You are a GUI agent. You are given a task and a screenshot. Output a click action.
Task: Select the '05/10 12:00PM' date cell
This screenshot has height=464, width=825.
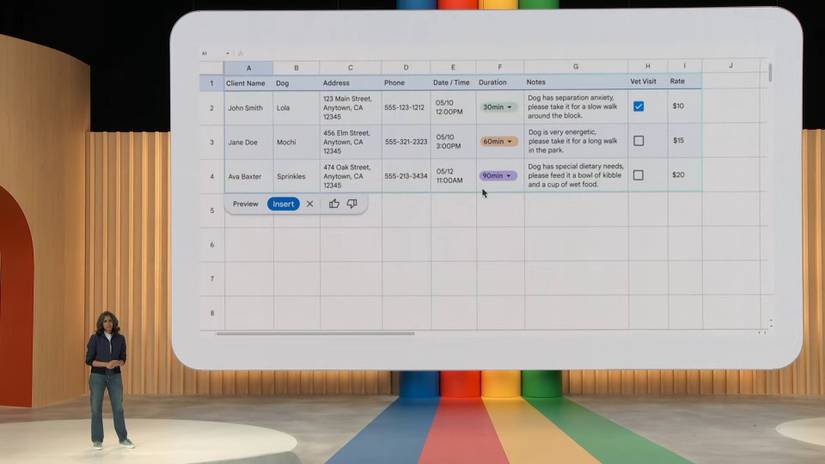point(453,107)
